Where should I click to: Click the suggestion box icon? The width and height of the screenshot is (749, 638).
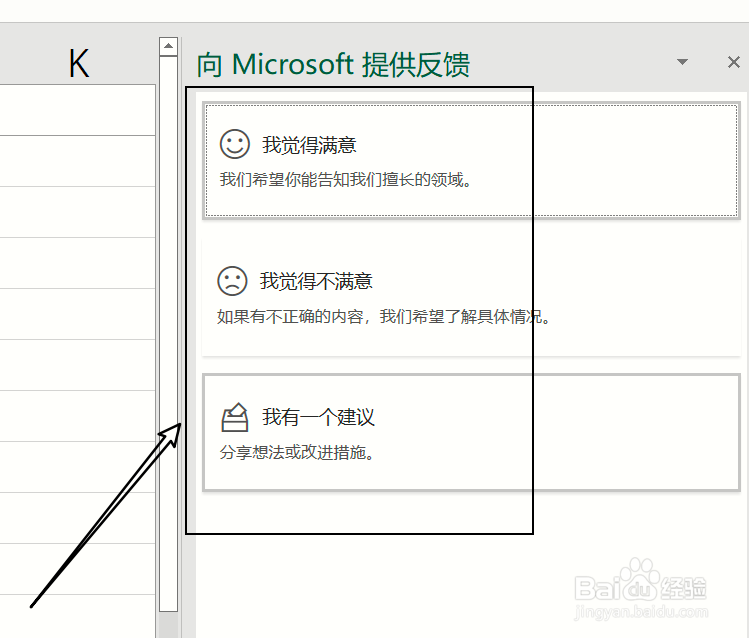tap(235, 417)
